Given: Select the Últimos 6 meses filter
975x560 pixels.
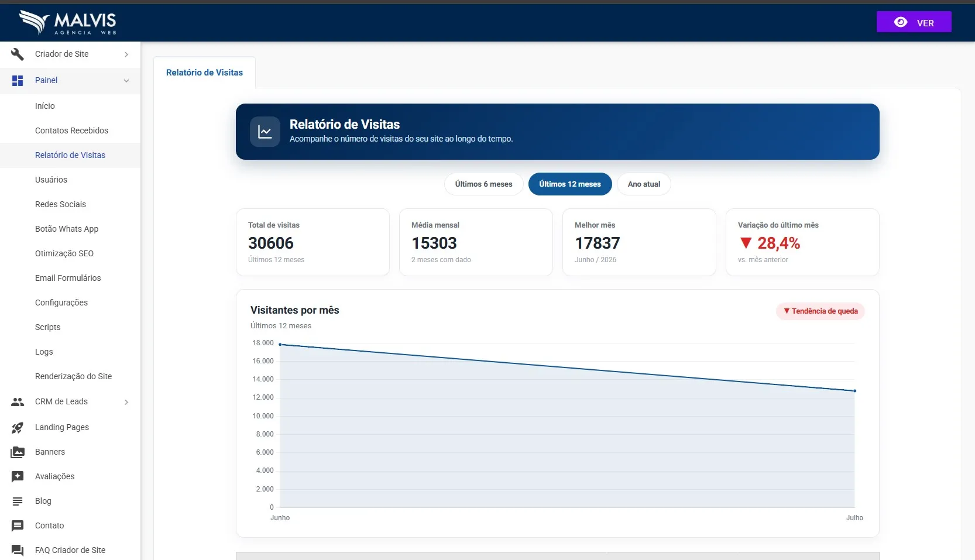Looking at the screenshot, I should (x=483, y=184).
